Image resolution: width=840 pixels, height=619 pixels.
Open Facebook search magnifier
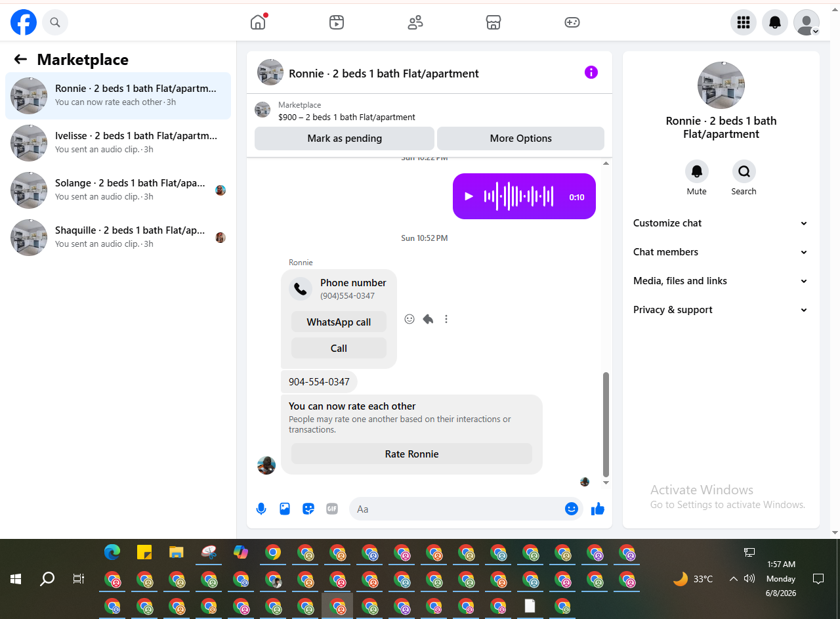pyautogui.click(x=55, y=22)
